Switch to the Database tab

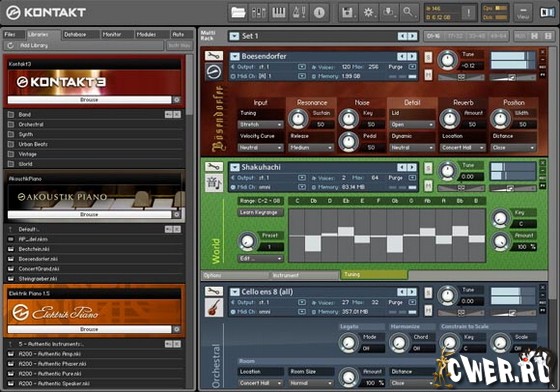[80, 35]
